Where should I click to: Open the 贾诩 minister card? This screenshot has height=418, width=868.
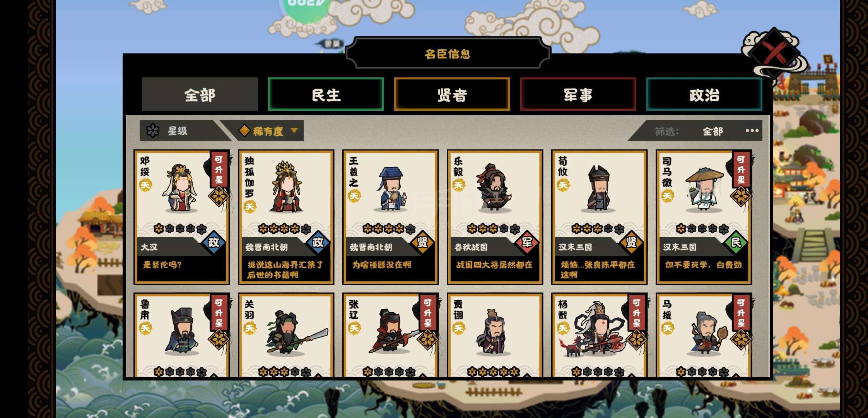pos(495,335)
